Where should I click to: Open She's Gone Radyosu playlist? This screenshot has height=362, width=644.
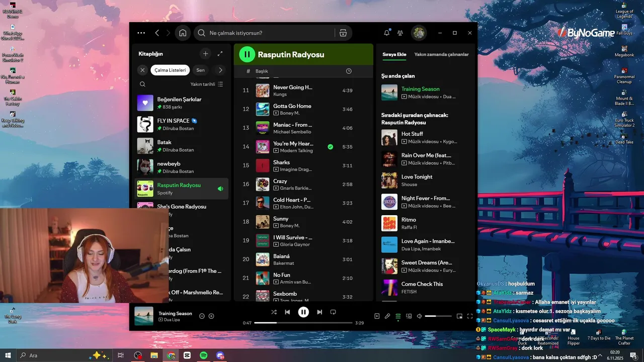click(x=182, y=206)
